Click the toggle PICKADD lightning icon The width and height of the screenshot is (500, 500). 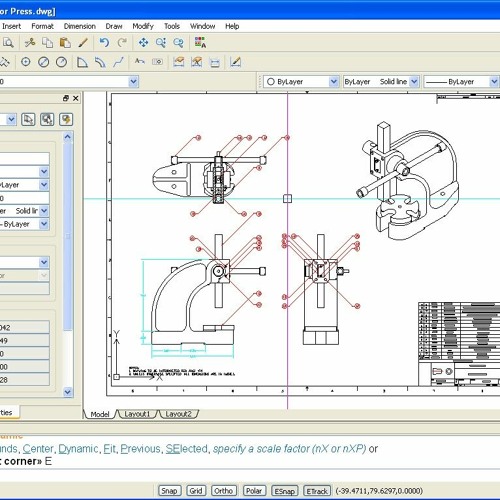pos(66,119)
